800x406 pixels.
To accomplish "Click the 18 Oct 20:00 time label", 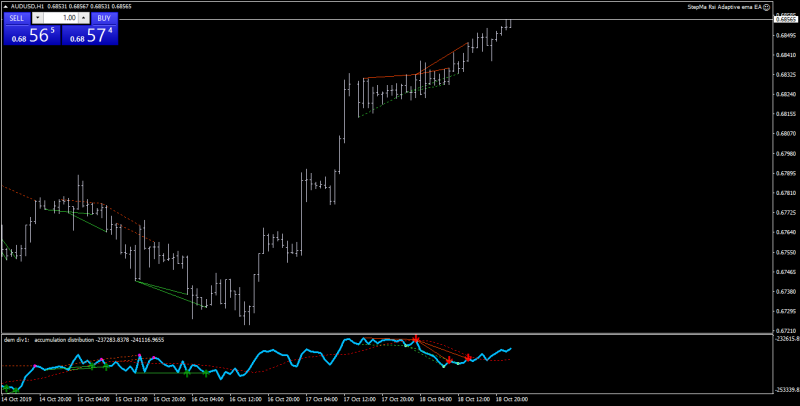I will coord(512,399).
